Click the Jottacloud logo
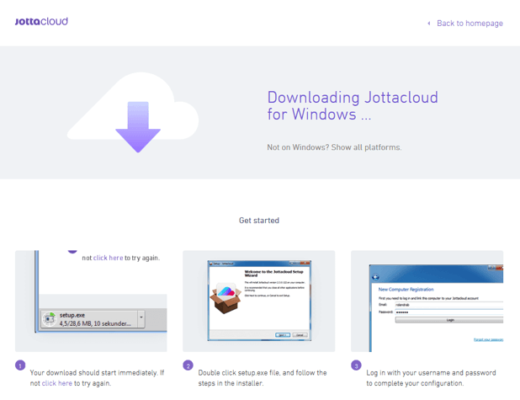Screen dimensions: 520x400 tap(42, 22)
